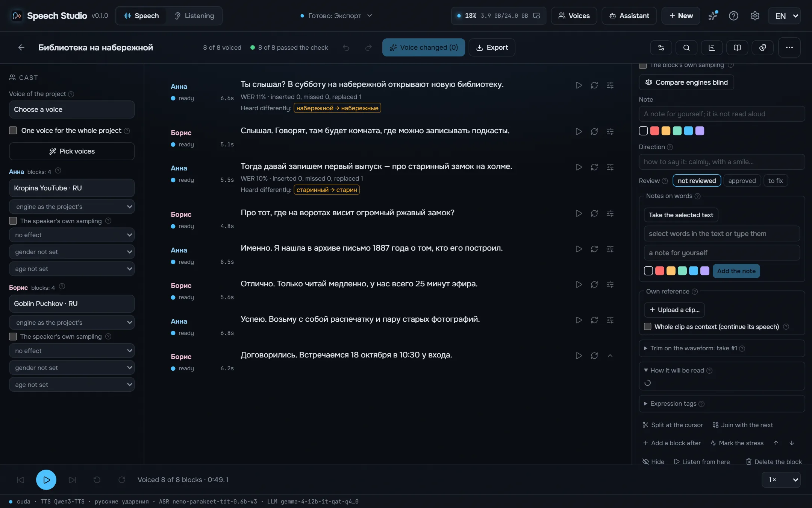Enable One voice for the whole project
Viewport: 812px width, 508px height.
pos(13,131)
